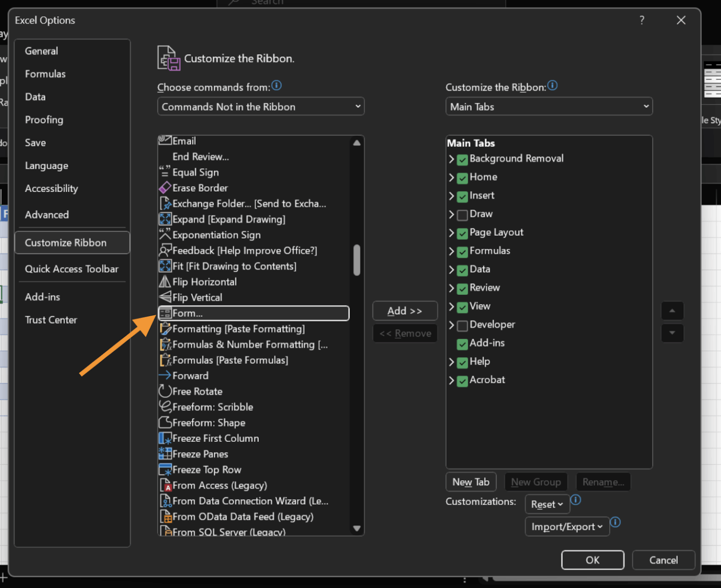Pick Freeform: Scribble from the list
The height and width of the screenshot is (588, 721).
[x=212, y=407]
